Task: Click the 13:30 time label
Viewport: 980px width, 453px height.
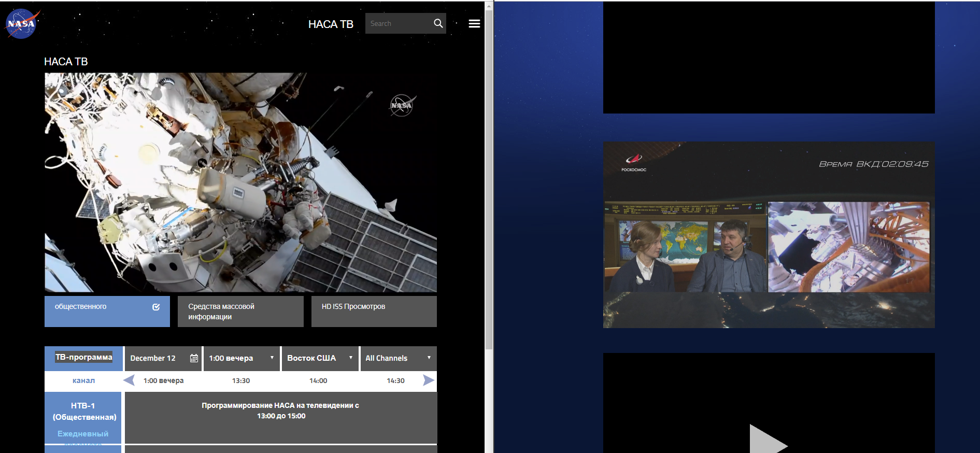Action: [241, 380]
